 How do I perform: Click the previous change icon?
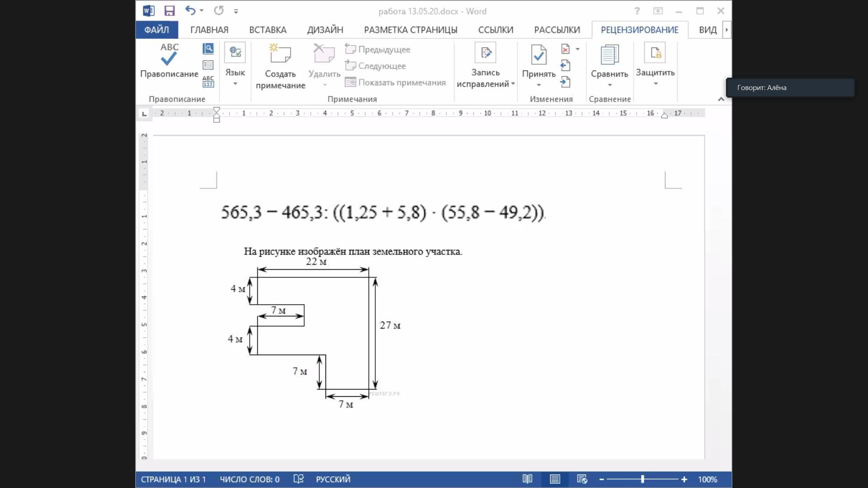click(x=566, y=66)
